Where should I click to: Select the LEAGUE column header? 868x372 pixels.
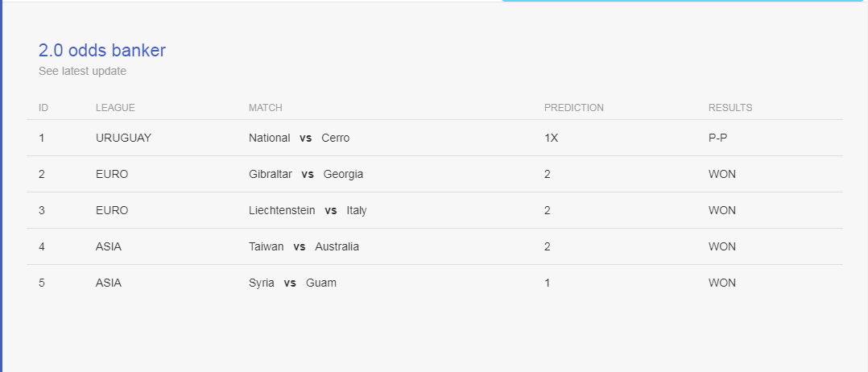coord(115,107)
